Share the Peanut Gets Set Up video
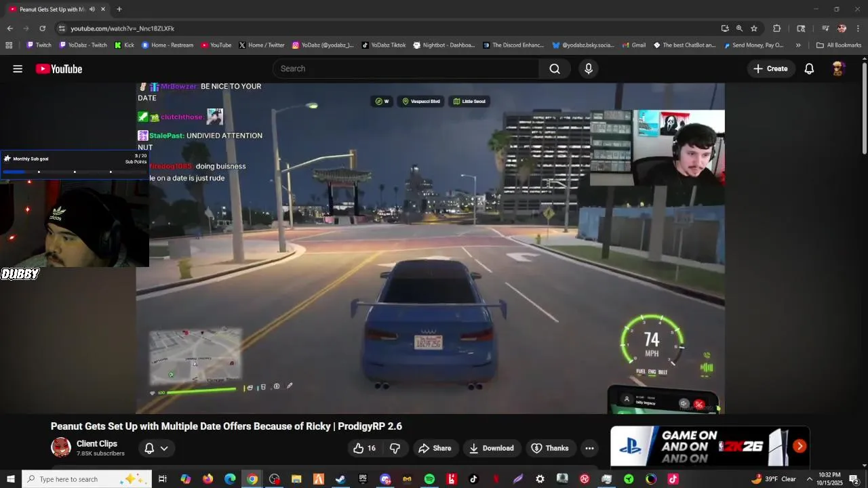The width and height of the screenshot is (868, 488). 435,448
